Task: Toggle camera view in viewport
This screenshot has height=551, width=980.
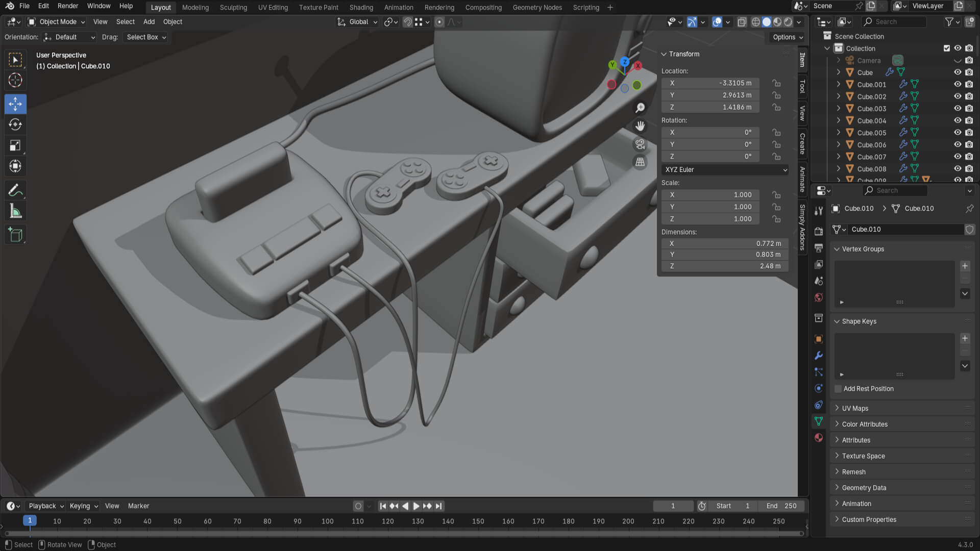Action: (x=640, y=144)
